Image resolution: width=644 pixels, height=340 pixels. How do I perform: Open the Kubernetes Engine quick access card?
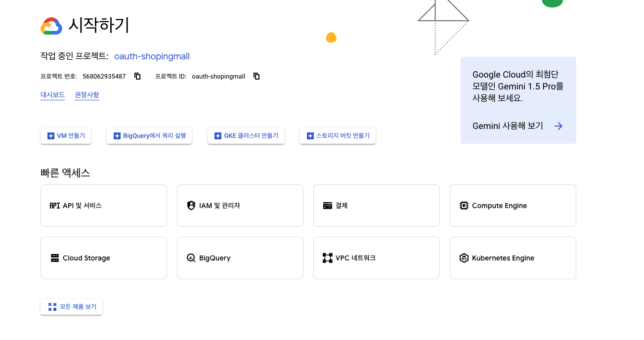tap(513, 258)
